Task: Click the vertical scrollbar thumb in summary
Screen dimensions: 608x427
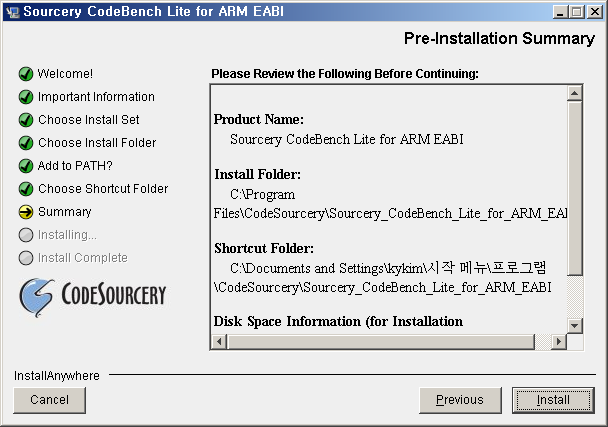Action: pos(574,188)
